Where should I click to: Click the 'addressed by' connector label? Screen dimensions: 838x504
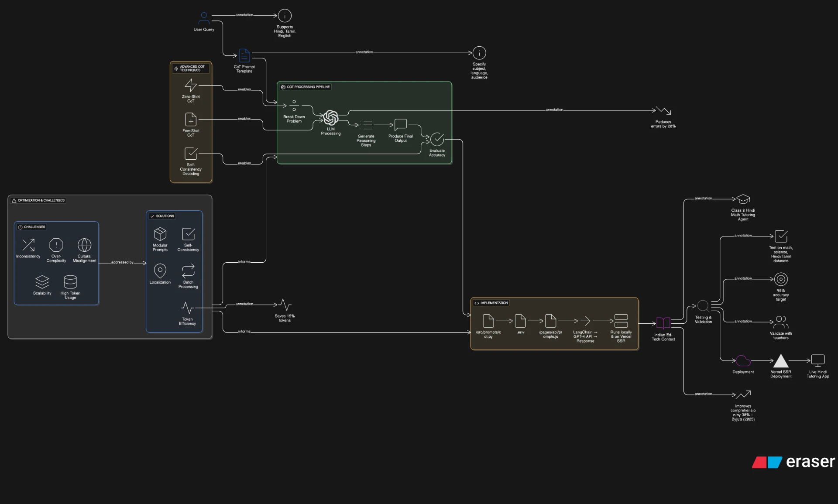[122, 262]
